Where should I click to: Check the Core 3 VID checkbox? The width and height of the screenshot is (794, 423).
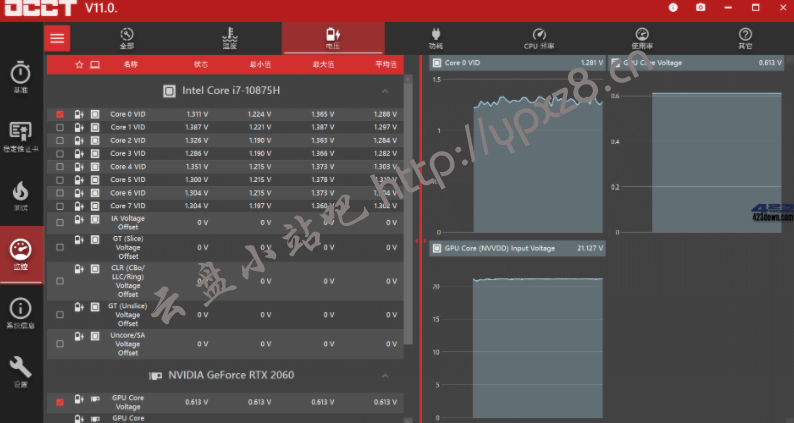click(60, 153)
